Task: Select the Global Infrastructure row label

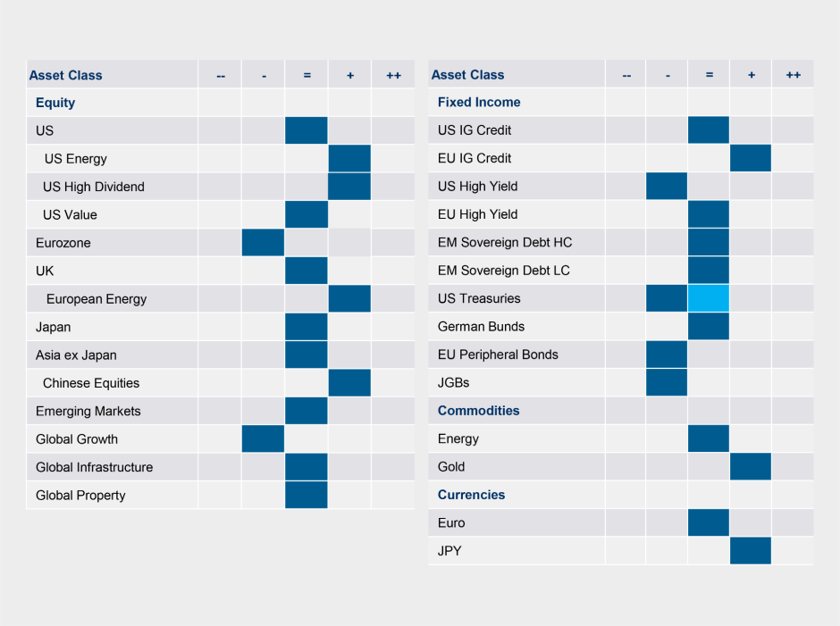Action: pos(94,467)
